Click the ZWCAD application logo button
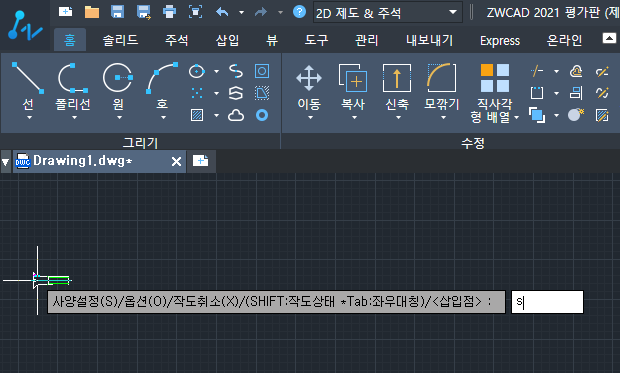The image size is (620, 373). (x=25, y=26)
